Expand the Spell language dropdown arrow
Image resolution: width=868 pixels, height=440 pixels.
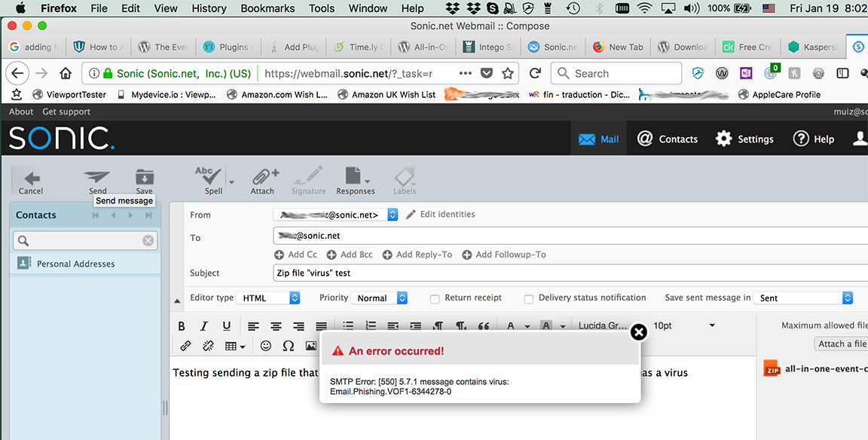(x=231, y=182)
